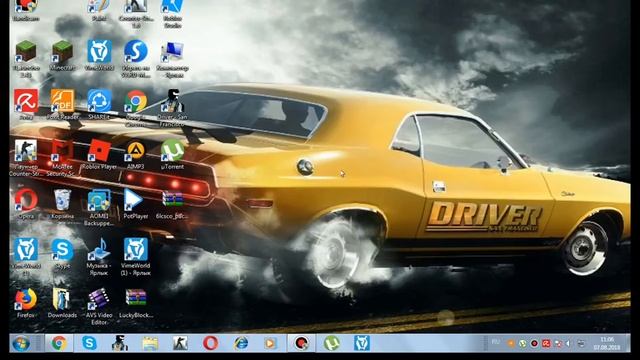Select the Counter-Strike 1.6 desktop shortcut
The width and height of the screenshot is (640, 360).
tap(136, 12)
